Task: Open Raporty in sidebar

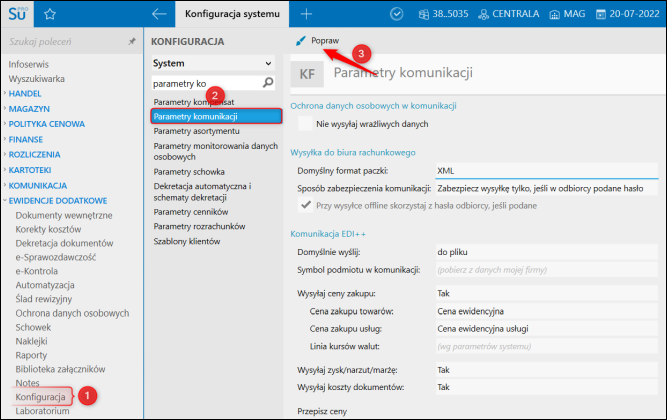Action: click(31, 355)
